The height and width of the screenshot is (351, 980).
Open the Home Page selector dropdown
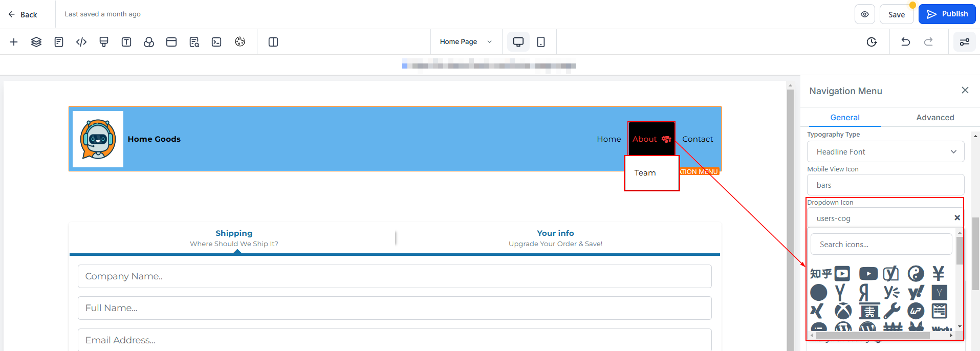[x=466, y=42]
